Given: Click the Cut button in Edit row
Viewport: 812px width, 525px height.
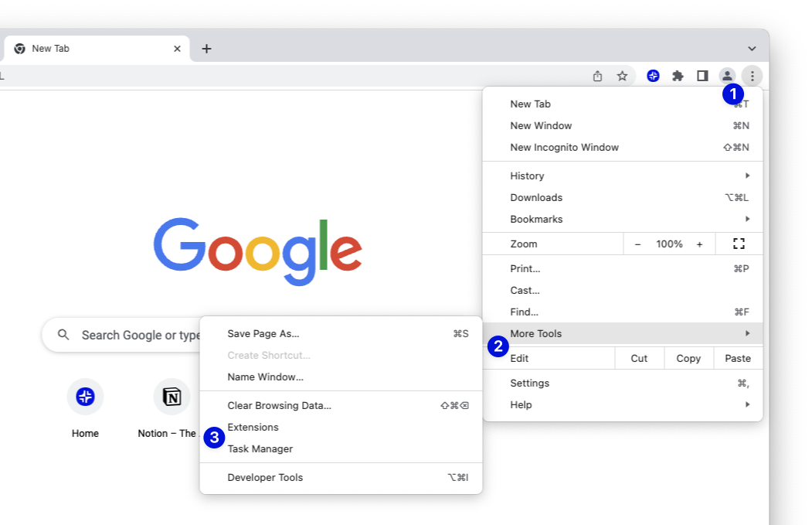Looking at the screenshot, I should (639, 359).
